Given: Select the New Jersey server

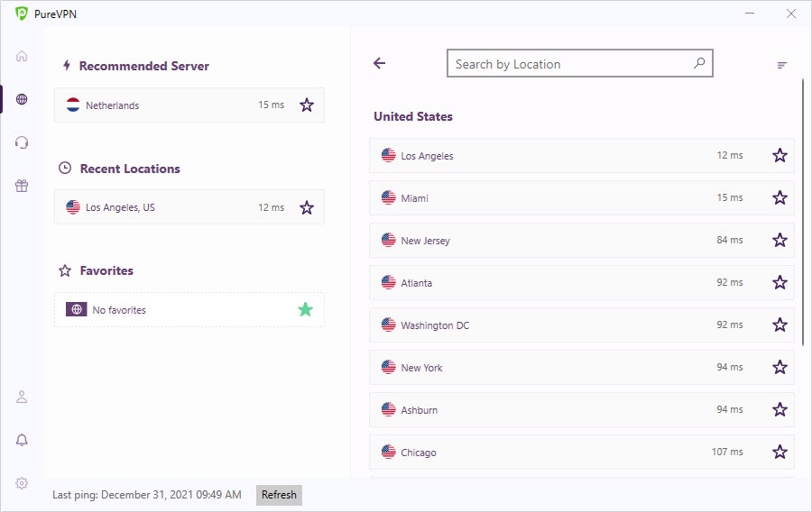Looking at the screenshot, I should click(x=582, y=240).
